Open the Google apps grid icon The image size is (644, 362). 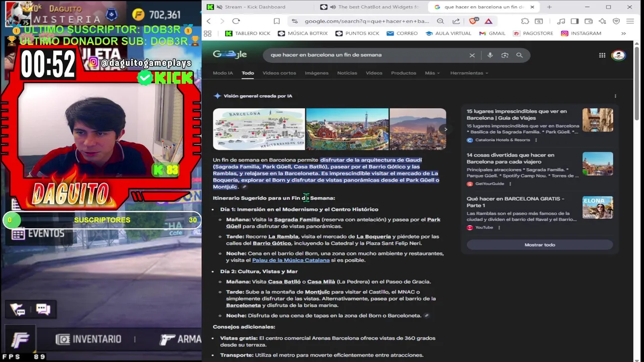602,55
